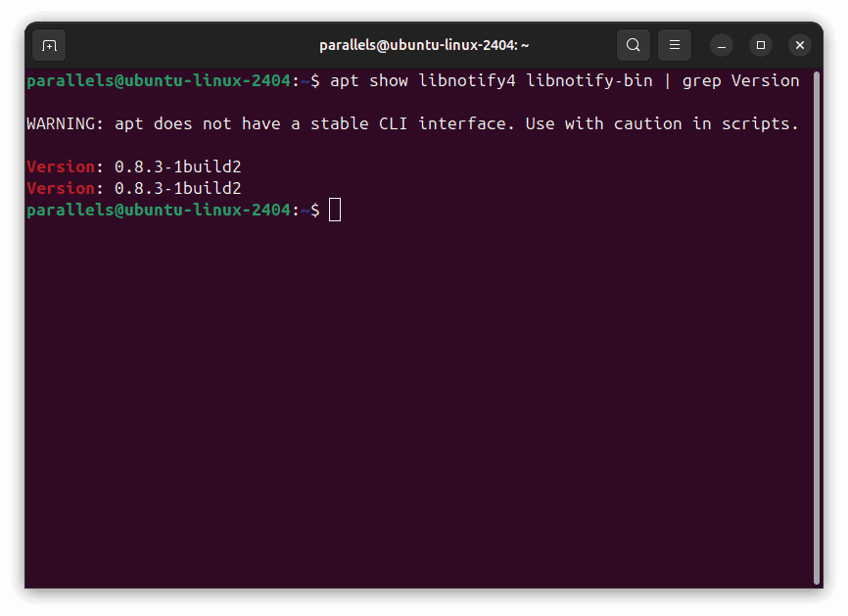The image size is (848, 616).
Task: Click the blinking cursor block
Action: tap(336, 210)
